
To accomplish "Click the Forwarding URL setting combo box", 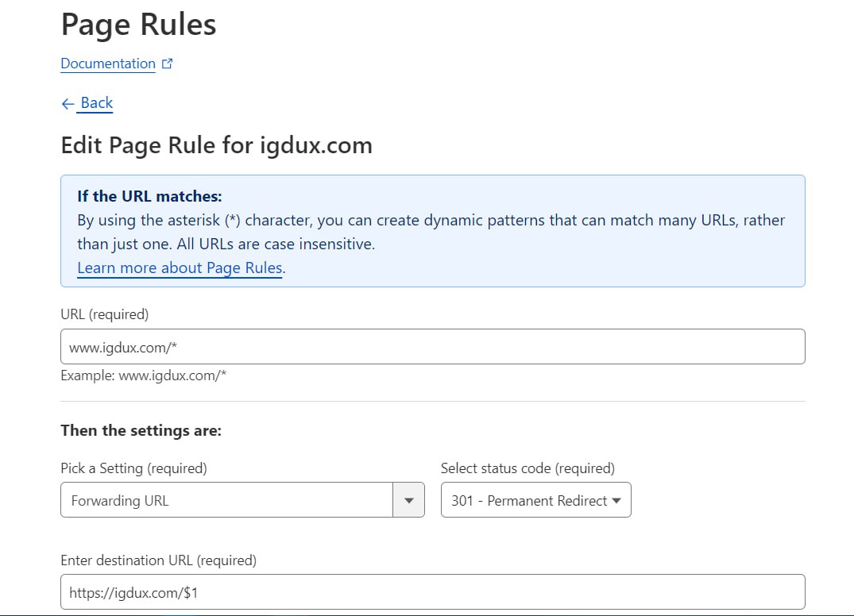I will 226,501.
